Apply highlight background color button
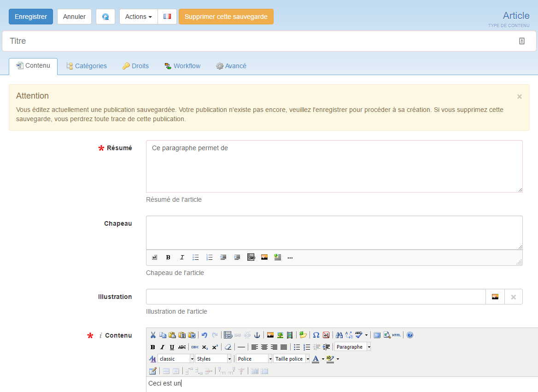The height and width of the screenshot is (392, 538). point(330,359)
